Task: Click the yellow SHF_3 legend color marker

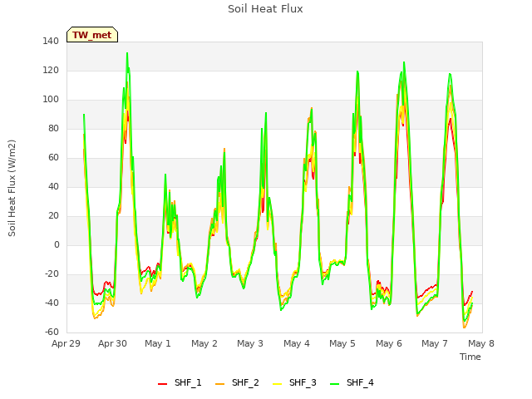Action: point(277,384)
